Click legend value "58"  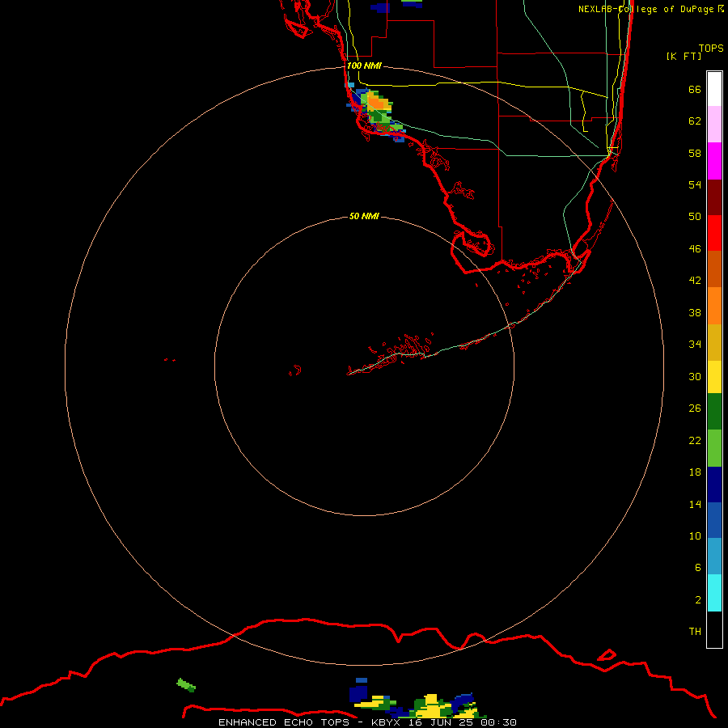(695, 153)
